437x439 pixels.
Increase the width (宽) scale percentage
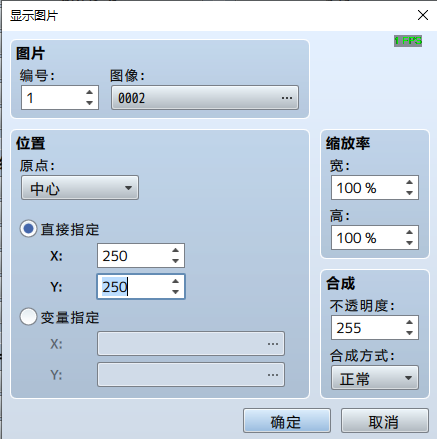[410, 182]
